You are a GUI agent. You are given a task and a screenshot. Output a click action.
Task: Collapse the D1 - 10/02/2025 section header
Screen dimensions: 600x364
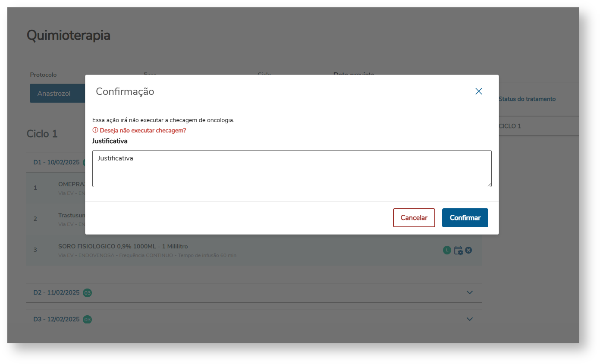click(57, 163)
